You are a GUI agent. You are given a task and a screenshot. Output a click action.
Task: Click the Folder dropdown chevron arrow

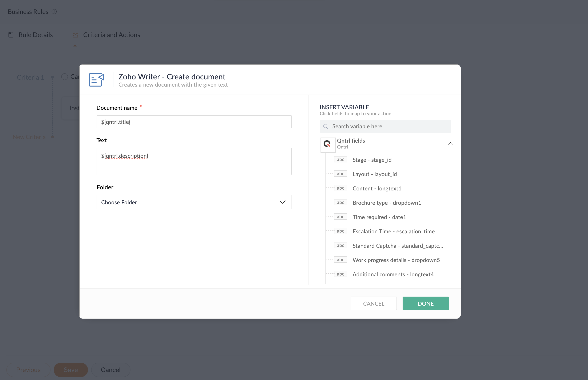click(283, 202)
